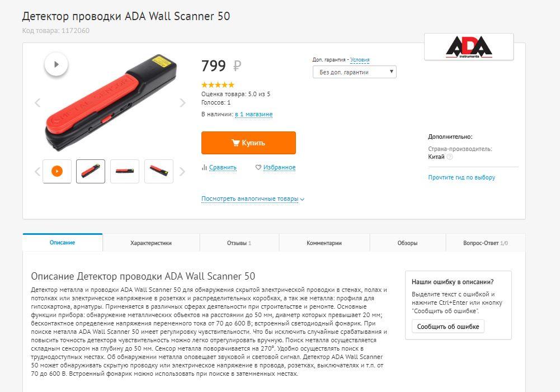Viewport: 560px width, 392px height.
Task: Open the orange video thumbnail
Action: (x=57, y=171)
